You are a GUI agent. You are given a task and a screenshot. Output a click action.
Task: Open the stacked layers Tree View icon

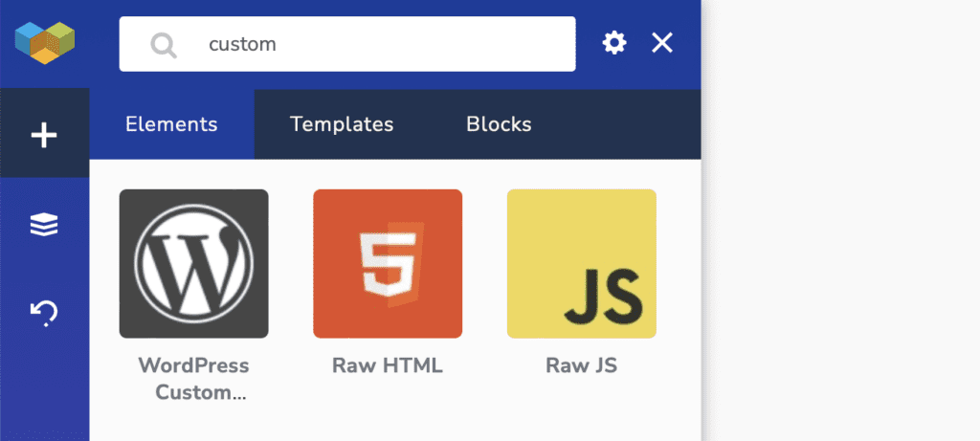coord(44,224)
